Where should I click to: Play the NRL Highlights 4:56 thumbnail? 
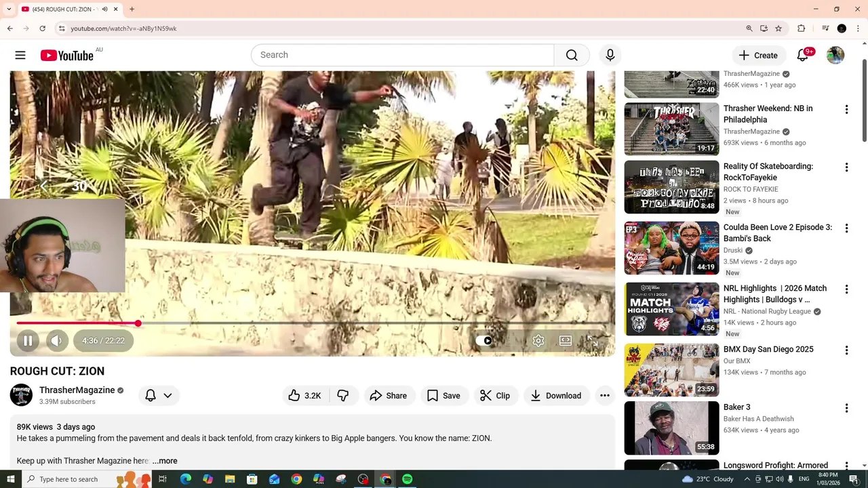(x=671, y=309)
